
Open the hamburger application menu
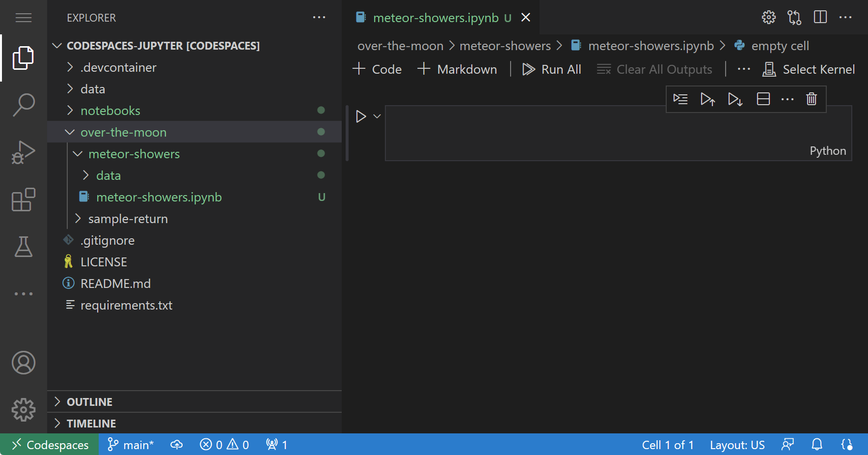pyautogui.click(x=24, y=18)
